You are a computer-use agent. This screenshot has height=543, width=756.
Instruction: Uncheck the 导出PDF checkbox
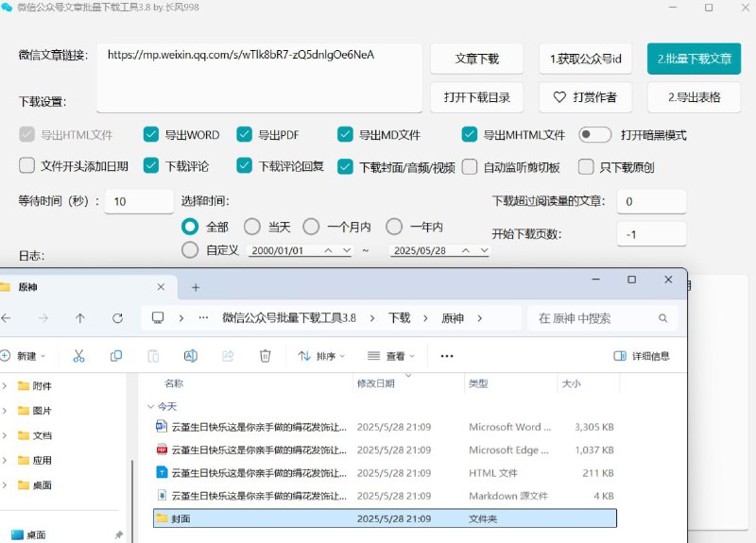point(245,135)
